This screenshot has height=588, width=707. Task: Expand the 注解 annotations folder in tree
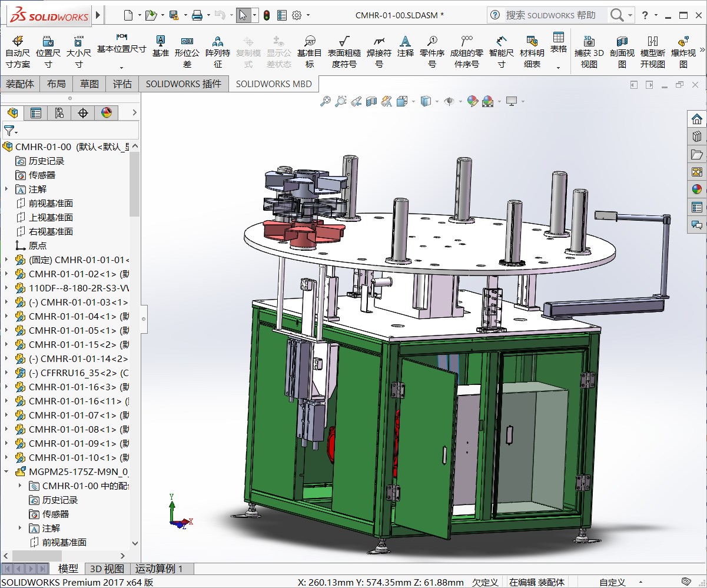pos(6,190)
